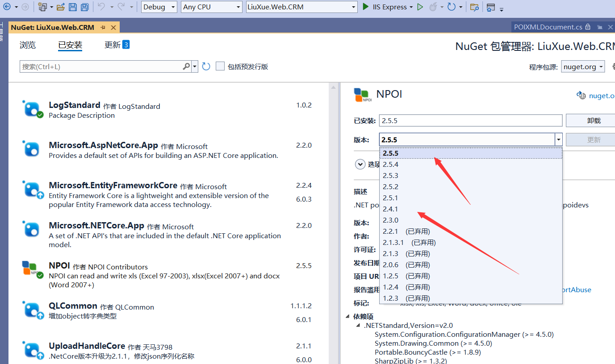615x364 pixels.
Task: Choose deprecated version 1.2.3 from the list
Action: [x=471, y=298]
